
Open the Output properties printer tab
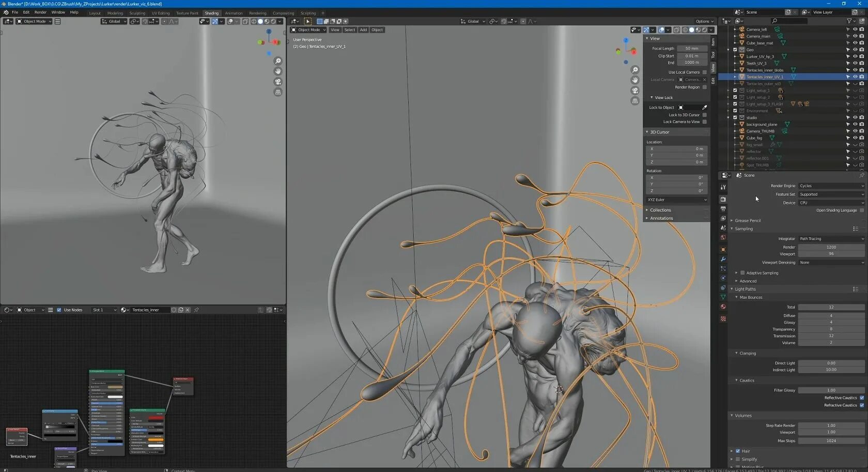723,209
